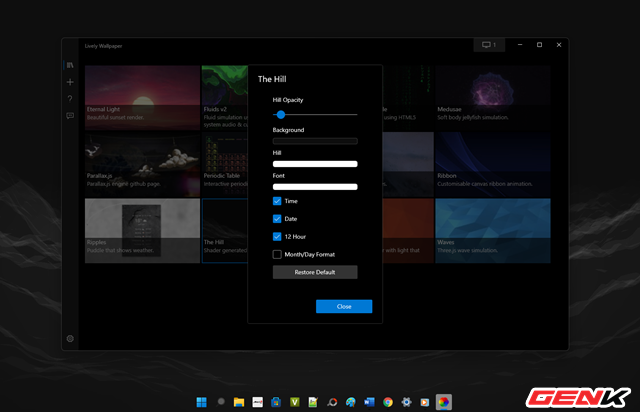Viewport: 640px width, 412px height.
Task: Click the Hill Opacity slider handle
Action: point(281,115)
